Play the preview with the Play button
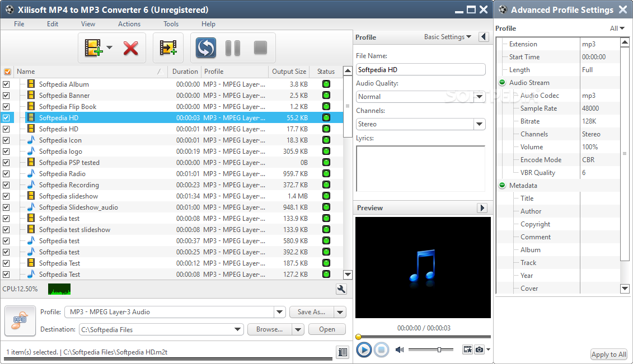Image resolution: width=633 pixels, height=364 pixels. coord(364,349)
